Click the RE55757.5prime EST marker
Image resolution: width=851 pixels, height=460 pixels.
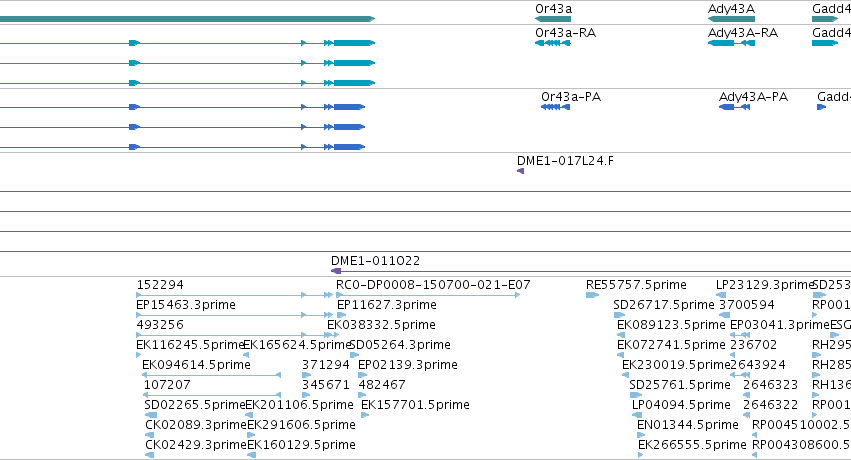coord(592,295)
